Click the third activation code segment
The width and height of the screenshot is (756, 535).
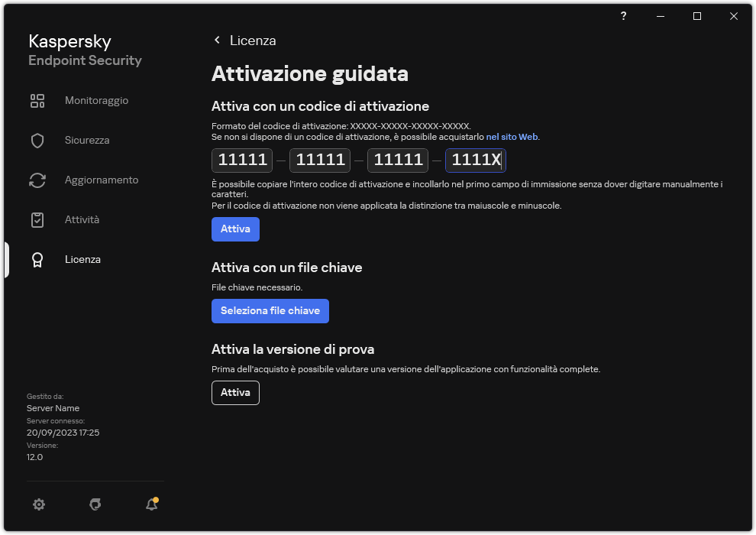[397, 160]
